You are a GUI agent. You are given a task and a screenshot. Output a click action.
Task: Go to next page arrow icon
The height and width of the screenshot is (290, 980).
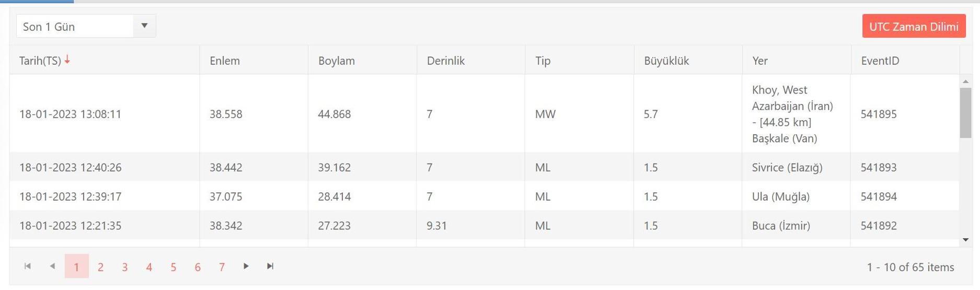tap(246, 266)
